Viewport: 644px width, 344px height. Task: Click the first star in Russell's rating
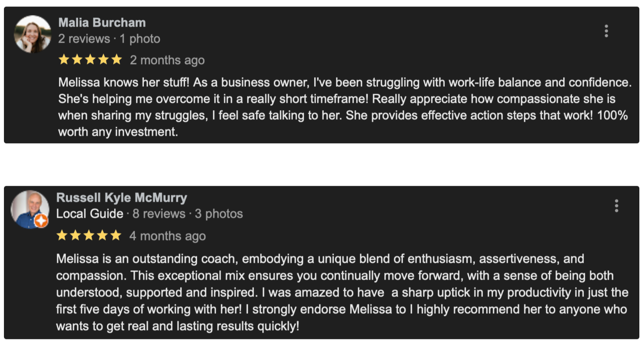pyautogui.click(x=62, y=236)
